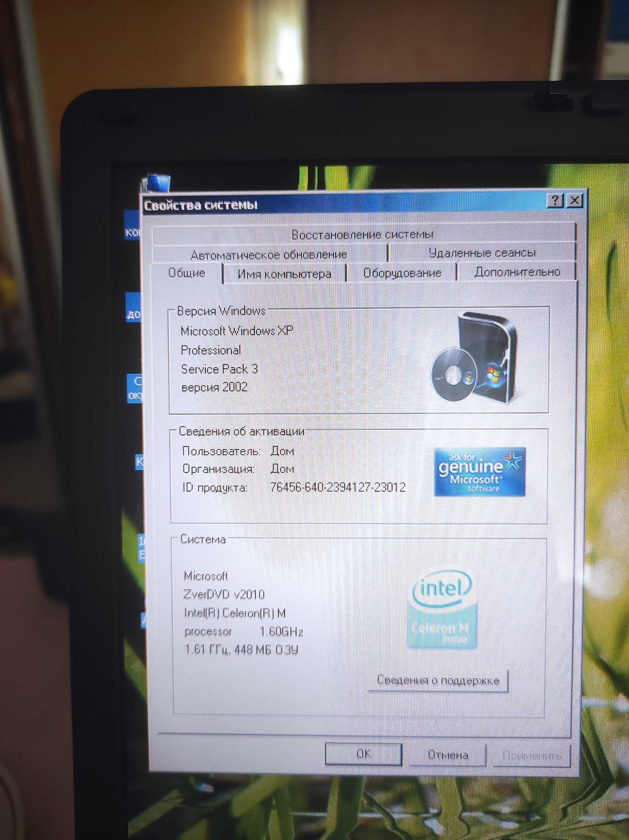Viewport: 629px width, 840px height.
Task: Click the Intel Celeron M logo
Action: tap(443, 609)
